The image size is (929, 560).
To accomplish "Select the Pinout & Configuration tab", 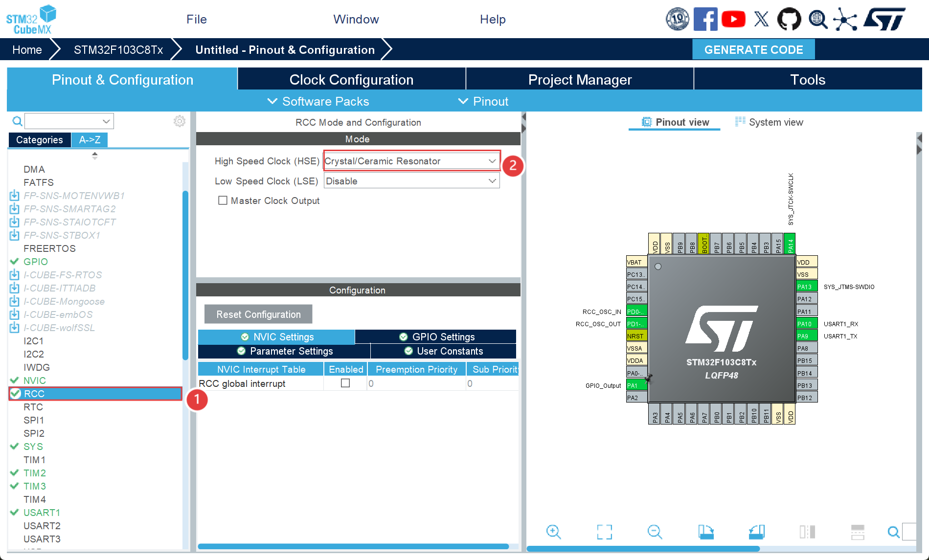I will (122, 79).
